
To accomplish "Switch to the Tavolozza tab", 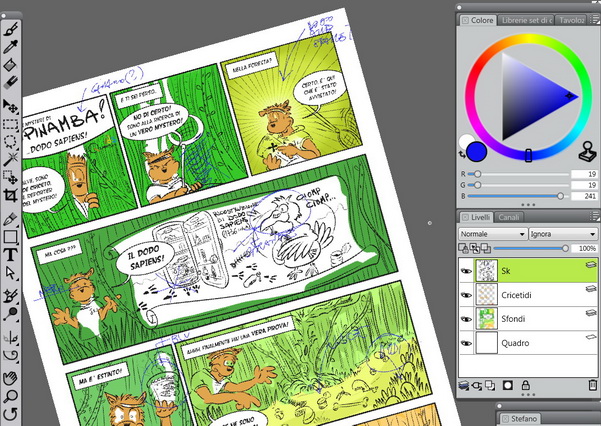I will tap(571, 20).
